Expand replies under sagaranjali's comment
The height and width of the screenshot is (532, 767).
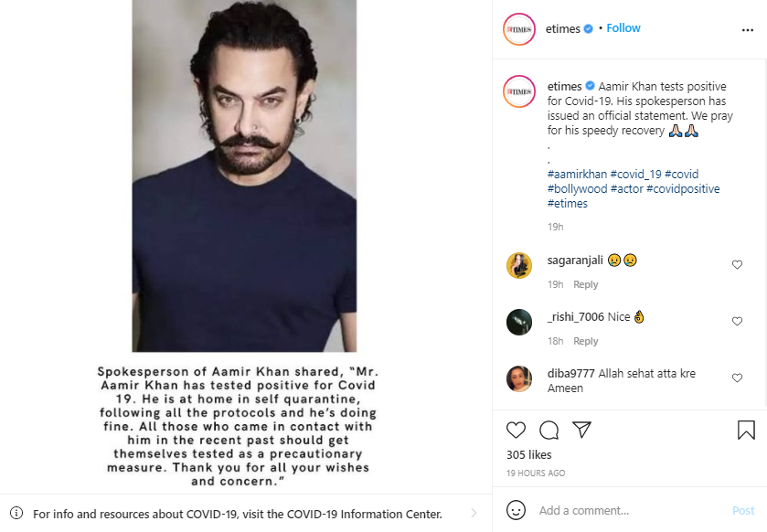point(585,284)
